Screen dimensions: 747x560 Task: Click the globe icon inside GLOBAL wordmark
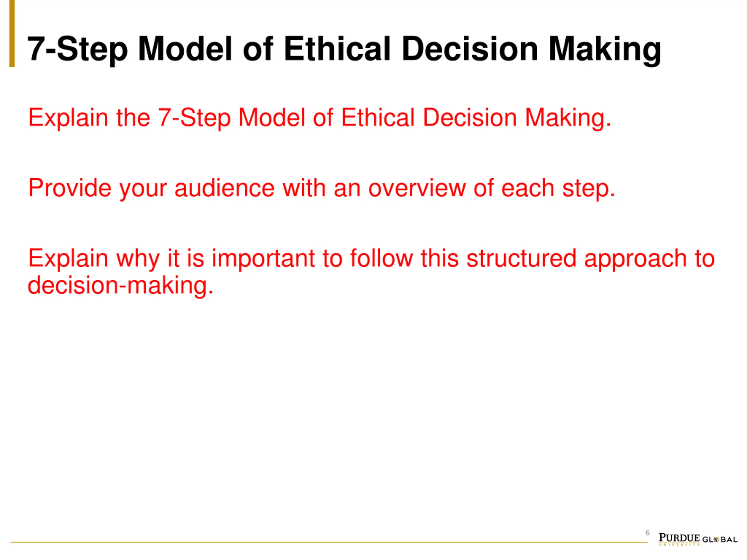(716, 540)
